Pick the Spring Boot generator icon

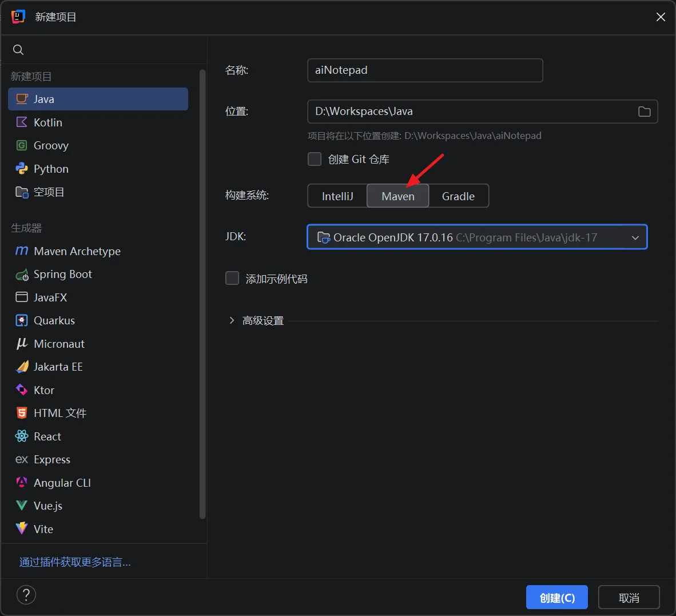[x=22, y=275]
